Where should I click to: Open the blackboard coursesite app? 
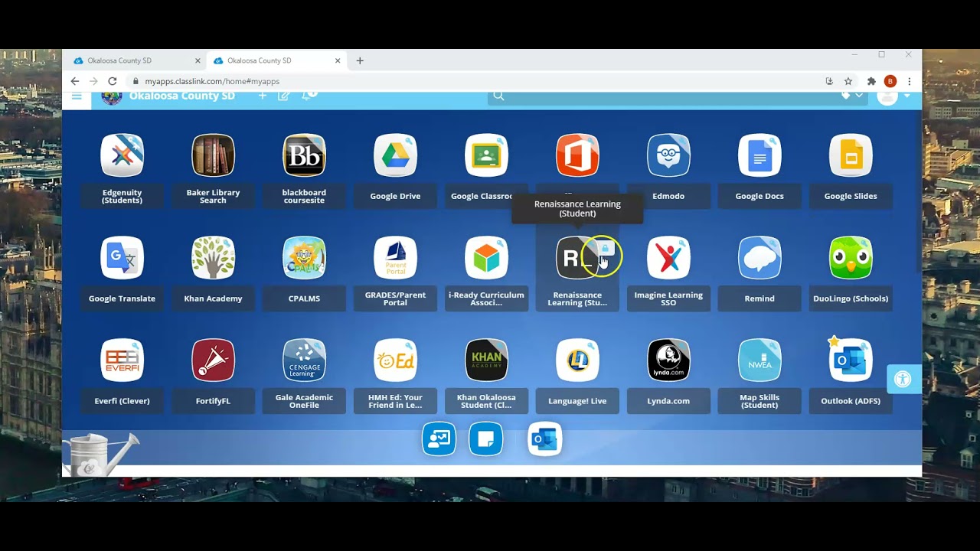pos(304,155)
